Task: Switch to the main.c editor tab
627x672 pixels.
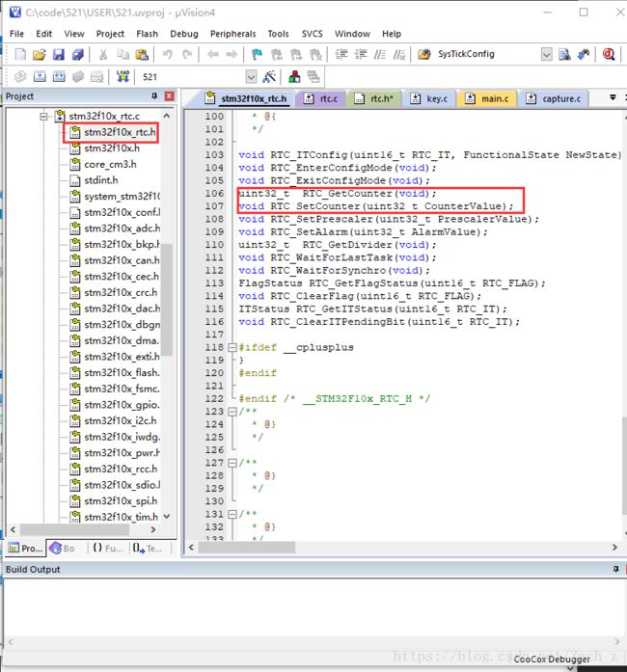Action: (x=487, y=98)
